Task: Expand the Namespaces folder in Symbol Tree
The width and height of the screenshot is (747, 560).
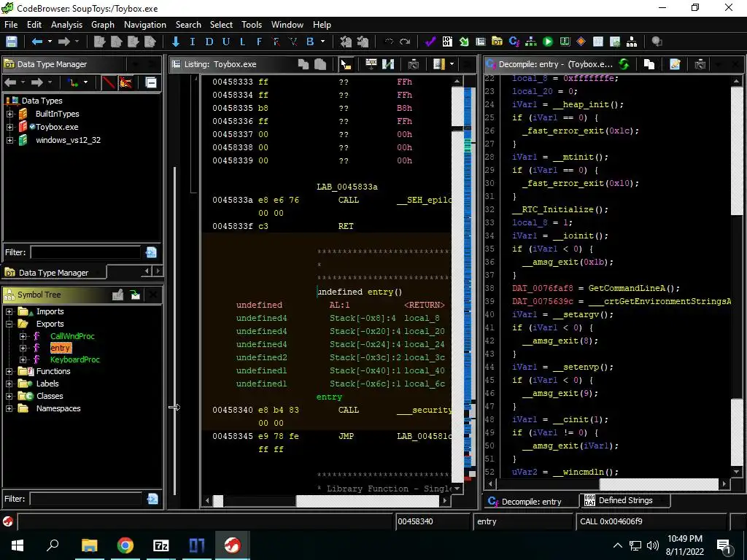Action: click(x=9, y=408)
